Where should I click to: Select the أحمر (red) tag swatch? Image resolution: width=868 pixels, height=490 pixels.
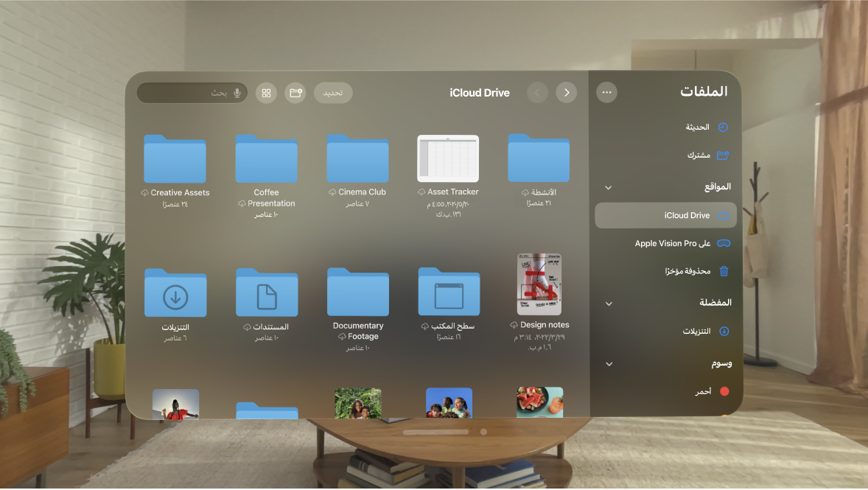click(x=724, y=391)
